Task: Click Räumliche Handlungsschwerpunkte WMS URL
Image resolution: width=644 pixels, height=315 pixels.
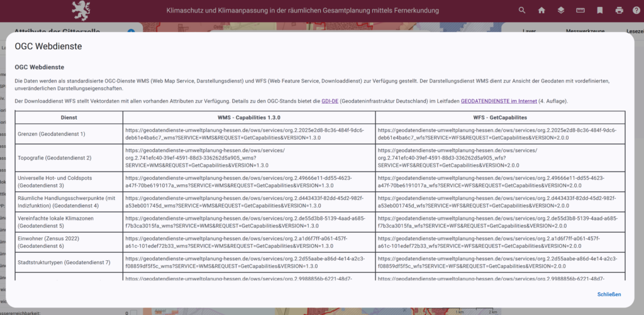Action: click(x=245, y=202)
